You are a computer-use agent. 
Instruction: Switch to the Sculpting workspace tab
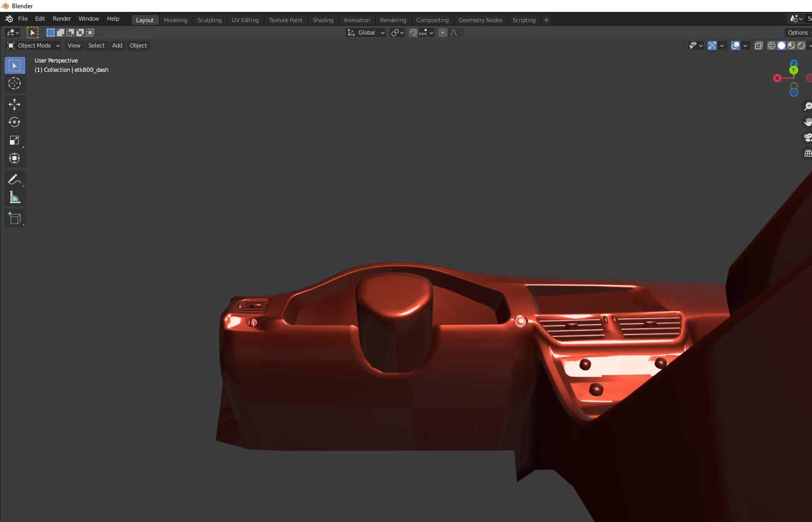point(209,20)
